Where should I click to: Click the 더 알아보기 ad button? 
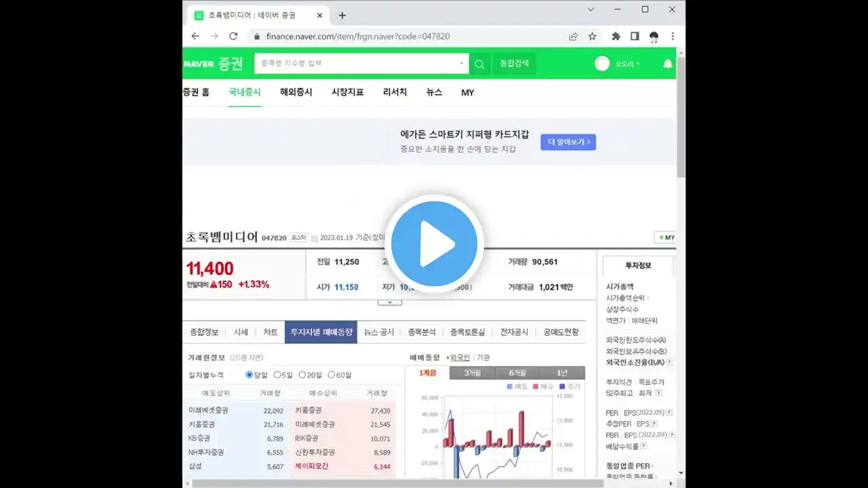568,142
